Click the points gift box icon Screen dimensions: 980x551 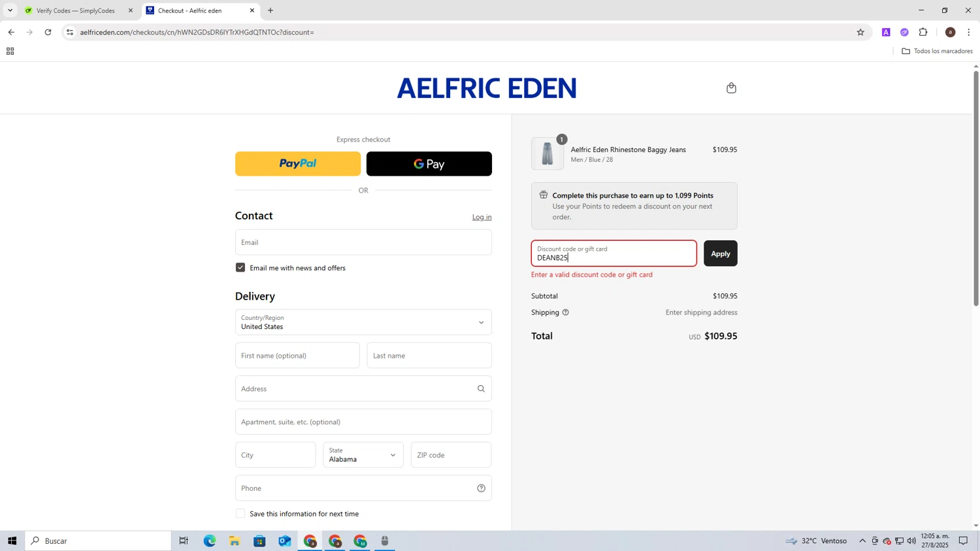pos(543,195)
